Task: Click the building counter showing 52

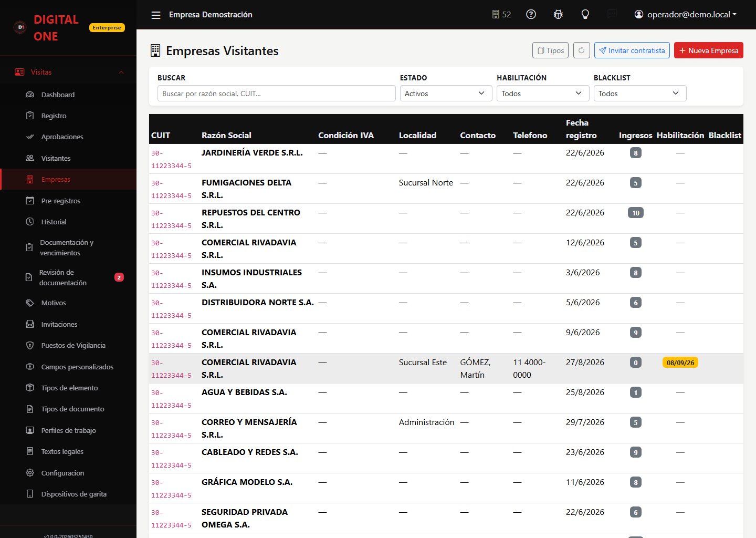Action: pos(501,15)
